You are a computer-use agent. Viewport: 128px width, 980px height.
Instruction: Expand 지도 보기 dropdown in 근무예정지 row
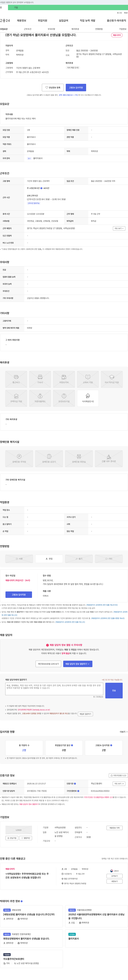pos(119,228)
